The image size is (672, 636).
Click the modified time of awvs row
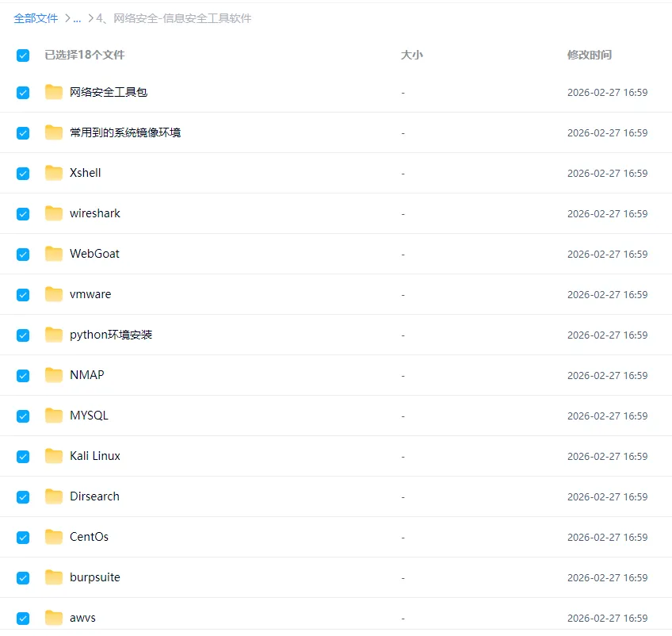607,619
